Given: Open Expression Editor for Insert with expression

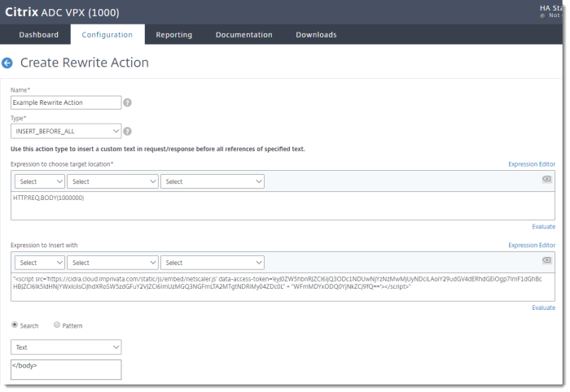Looking at the screenshot, I should tap(532, 246).
